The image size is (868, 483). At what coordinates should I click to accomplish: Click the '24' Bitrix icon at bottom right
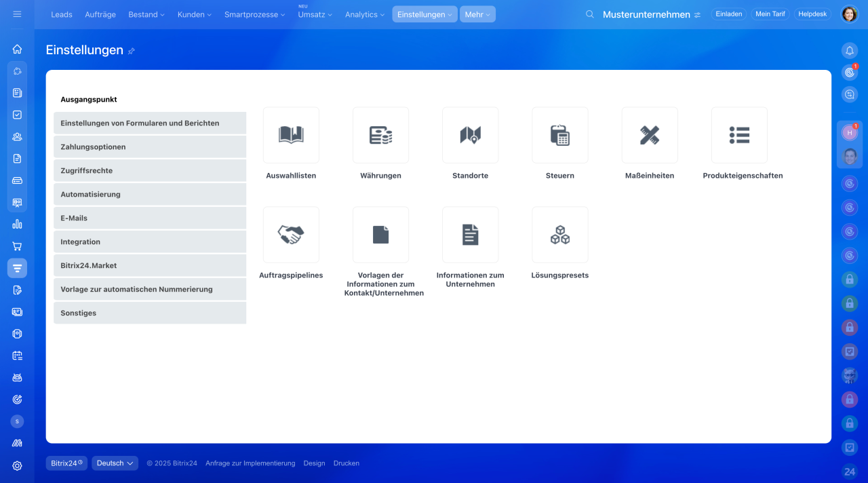850,471
